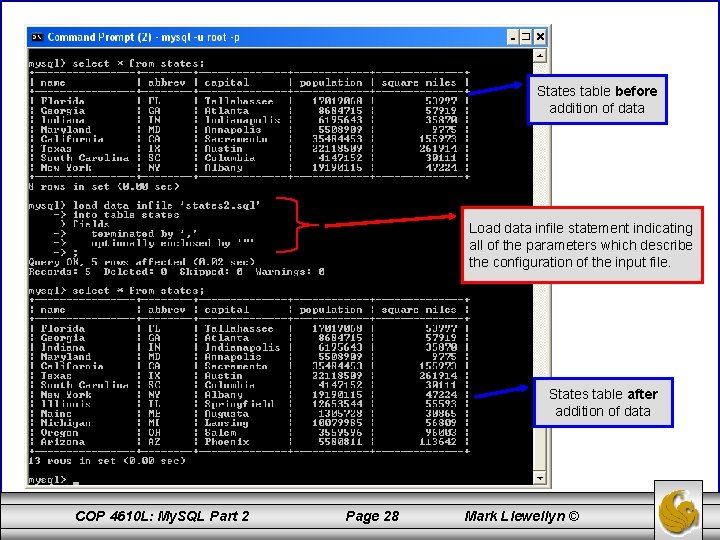Click the 'Oregon' name cell
The height and width of the screenshot is (540, 720).
click(59, 433)
